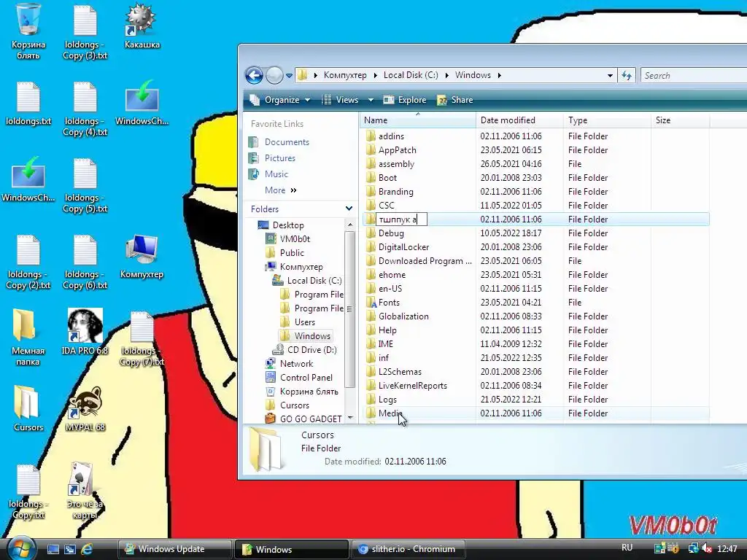Select loldongs - Copy (2).txt desktop file
This screenshot has height=560, width=747.
[x=28, y=262]
